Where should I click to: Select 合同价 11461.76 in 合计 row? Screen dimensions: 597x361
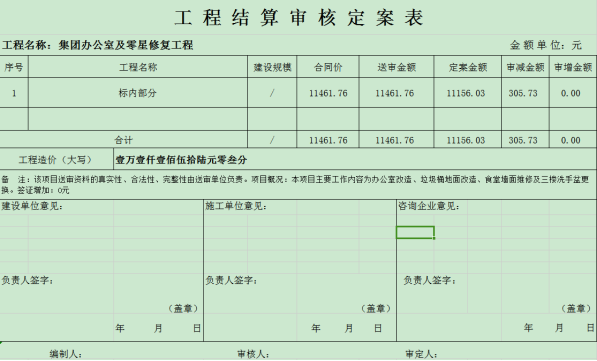328,141
